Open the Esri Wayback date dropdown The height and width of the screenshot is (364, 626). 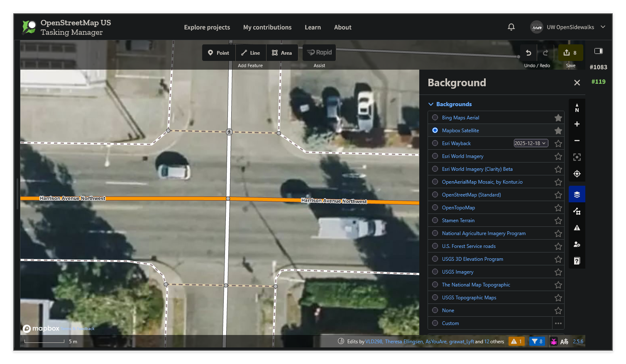(531, 143)
